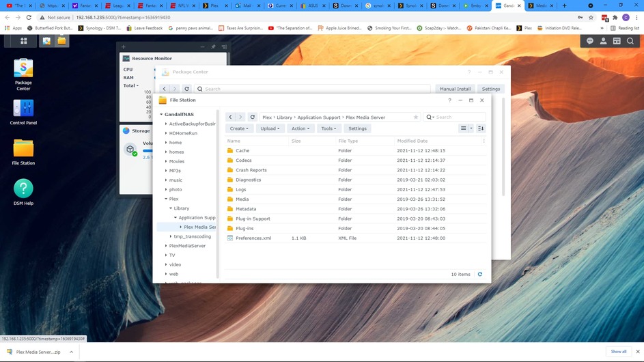Screen dimensions: 644x362
Task: Open File Station sort options icon
Action: pos(481,128)
